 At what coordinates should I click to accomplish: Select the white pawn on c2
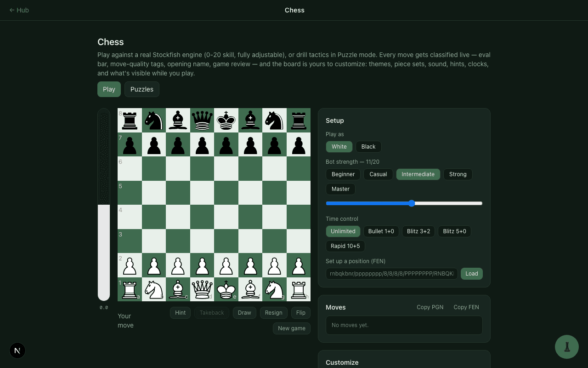coord(178,265)
